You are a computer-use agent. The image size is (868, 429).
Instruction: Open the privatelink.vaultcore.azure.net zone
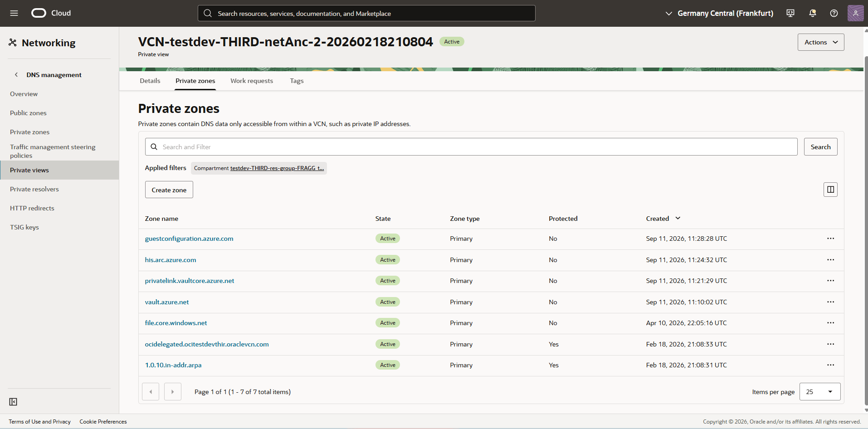[190, 281]
